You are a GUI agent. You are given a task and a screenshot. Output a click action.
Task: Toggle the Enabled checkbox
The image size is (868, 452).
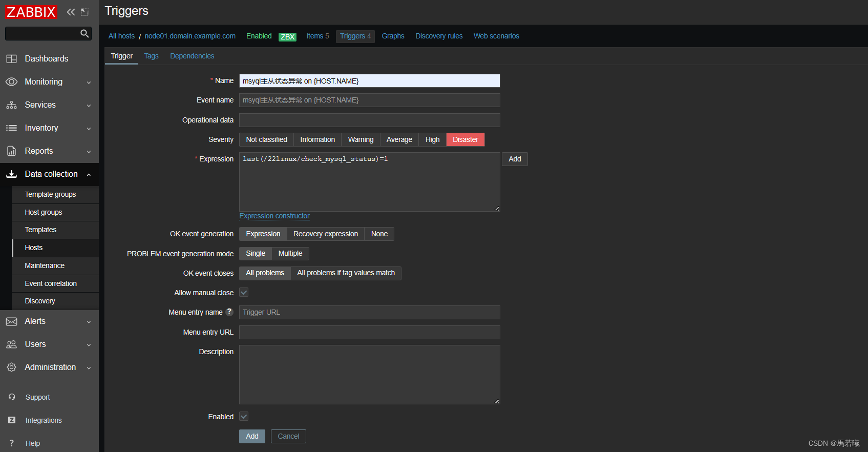point(244,416)
